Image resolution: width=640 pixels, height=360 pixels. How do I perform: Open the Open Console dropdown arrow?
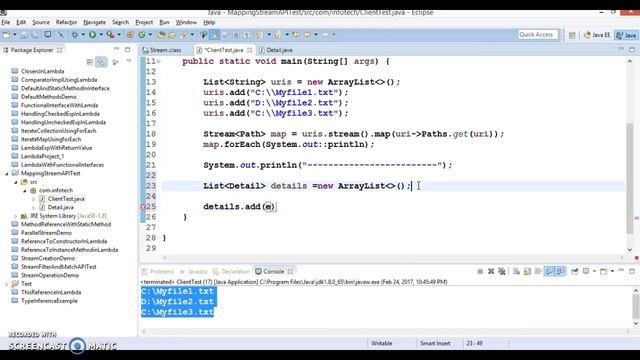(x=612, y=271)
